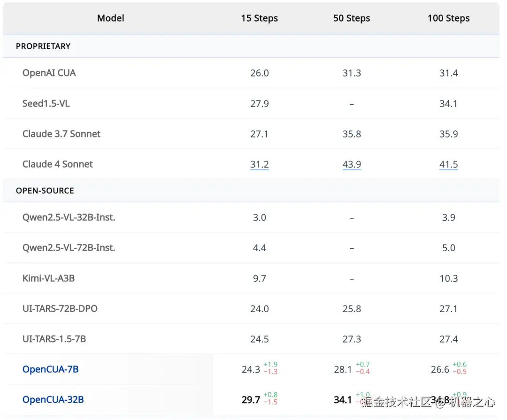Click the OpenAI CUA row name
The width and height of the screenshot is (507, 420).
[x=49, y=73]
